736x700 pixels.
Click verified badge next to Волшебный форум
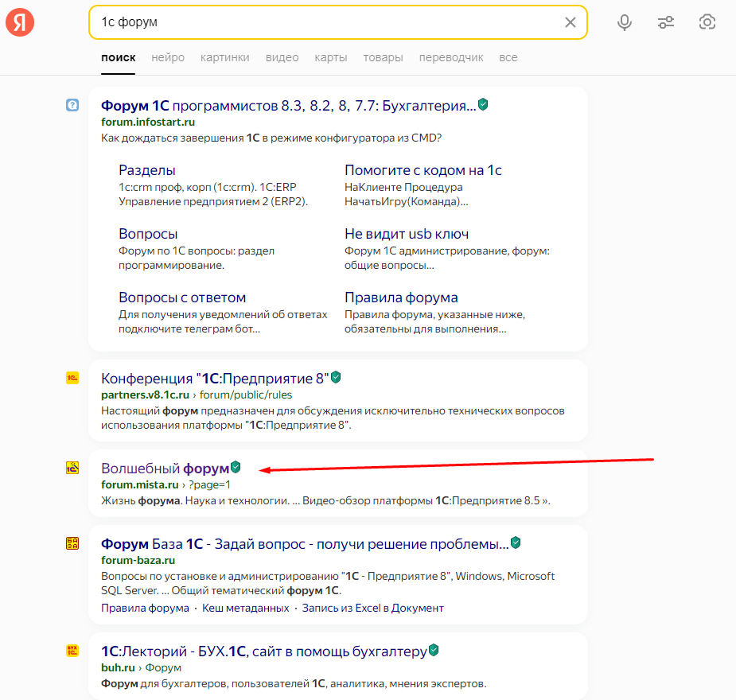pyautogui.click(x=236, y=468)
